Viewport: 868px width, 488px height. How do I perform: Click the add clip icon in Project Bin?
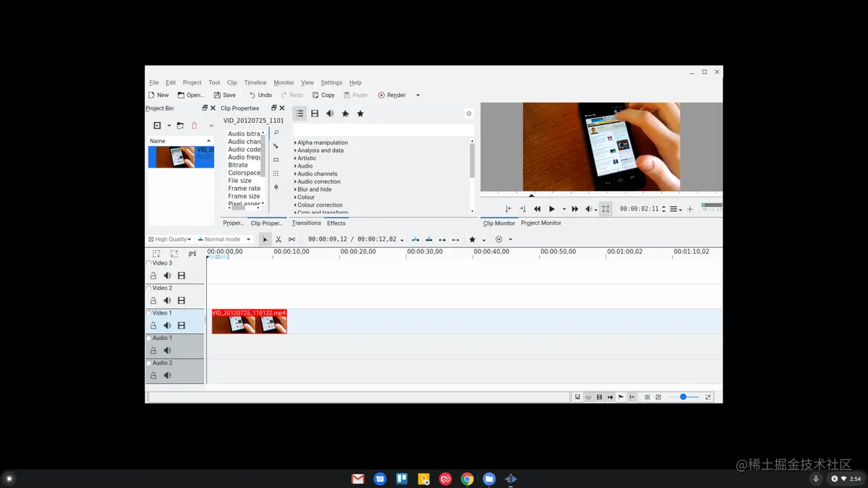(157, 126)
